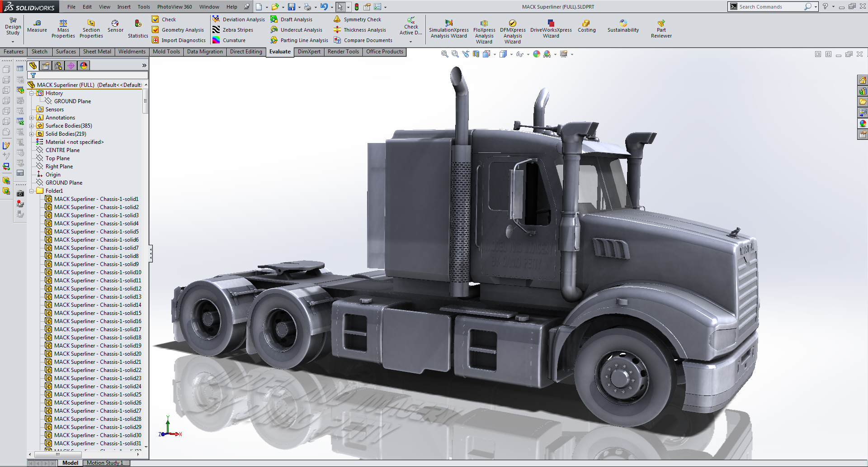Open the Tools menu
Screen dimensions: 868x467
point(144,7)
